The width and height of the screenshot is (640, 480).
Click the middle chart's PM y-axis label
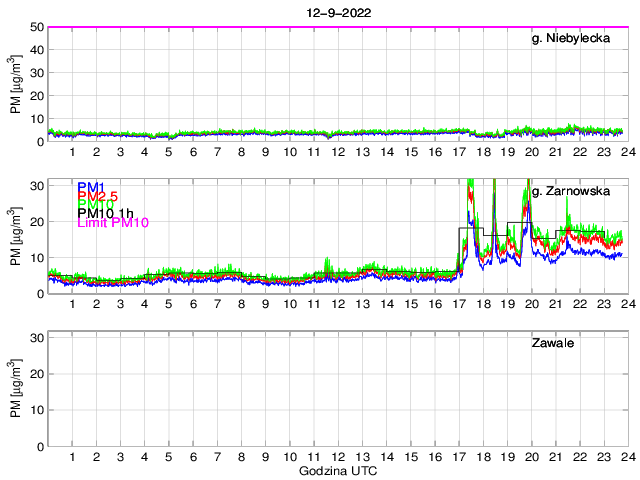click(16, 237)
